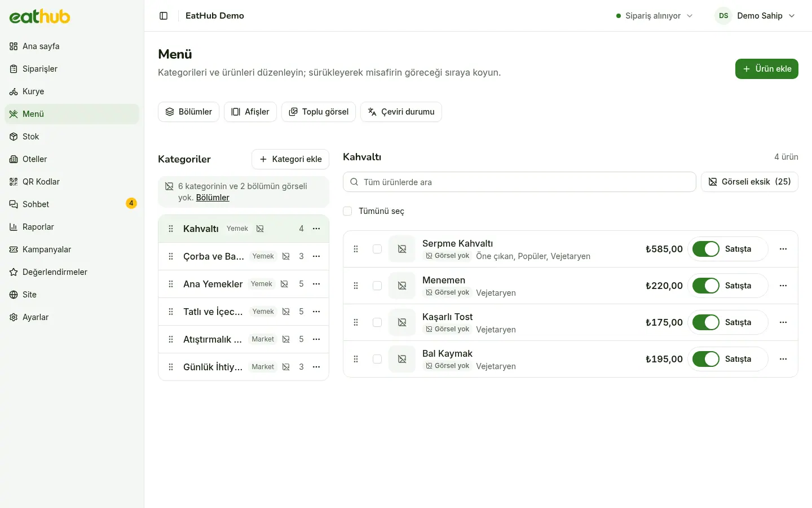Click the drag handle of Serpme Kahvaltı
Viewport: 812px width, 508px height.
[x=356, y=249]
